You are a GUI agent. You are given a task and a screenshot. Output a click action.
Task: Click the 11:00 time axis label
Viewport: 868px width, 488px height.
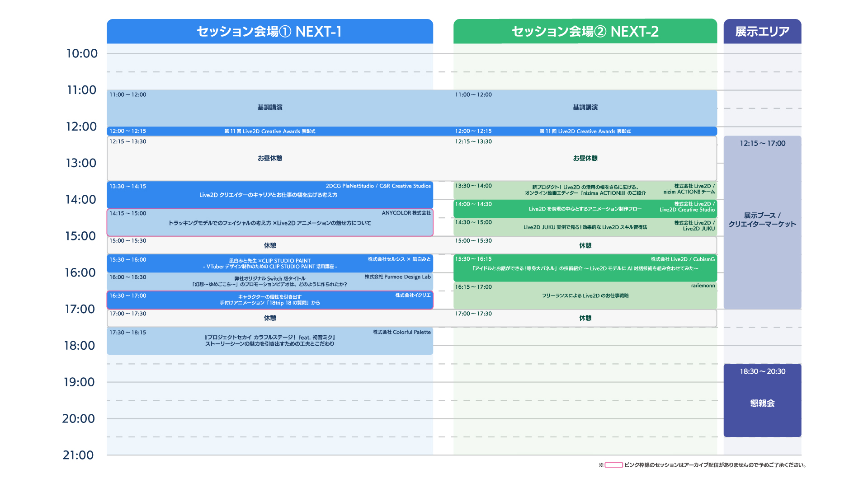(82, 90)
